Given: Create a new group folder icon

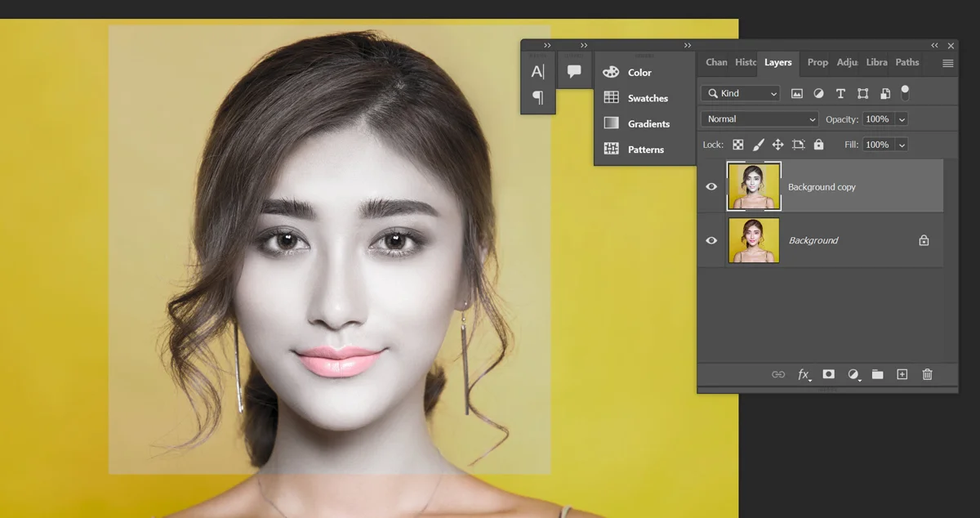Looking at the screenshot, I should 877,374.
